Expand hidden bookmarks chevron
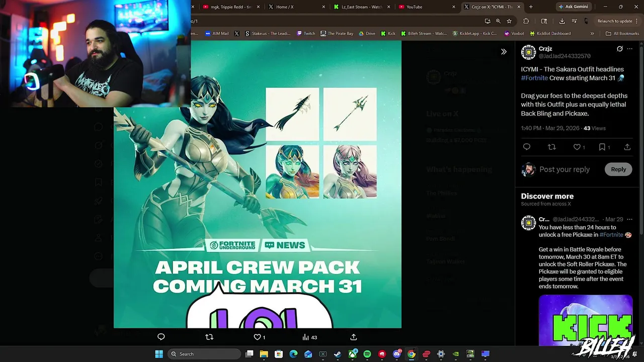Image resolution: width=644 pixels, height=362 pixels. 592,34
